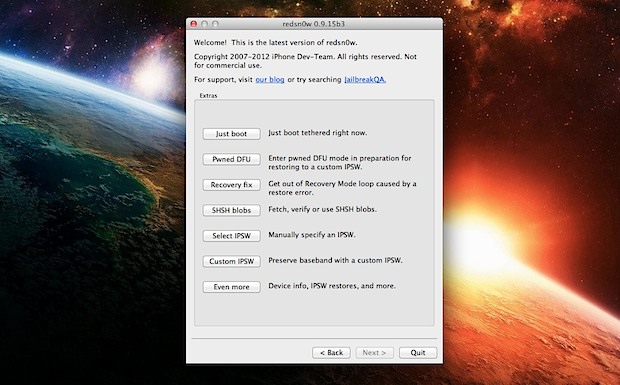Open the JailbreakQA link

[365, 79]
